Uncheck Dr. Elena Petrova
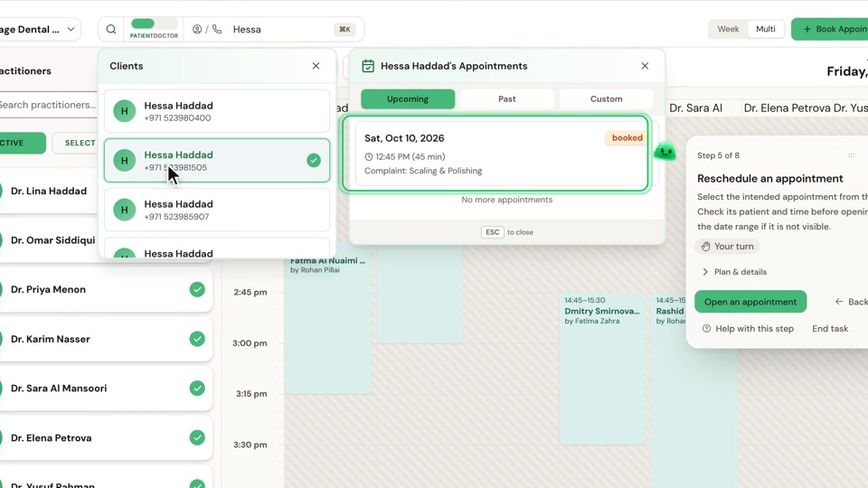The width and height of the screenshot is (868, 488). tap(197, 437)
